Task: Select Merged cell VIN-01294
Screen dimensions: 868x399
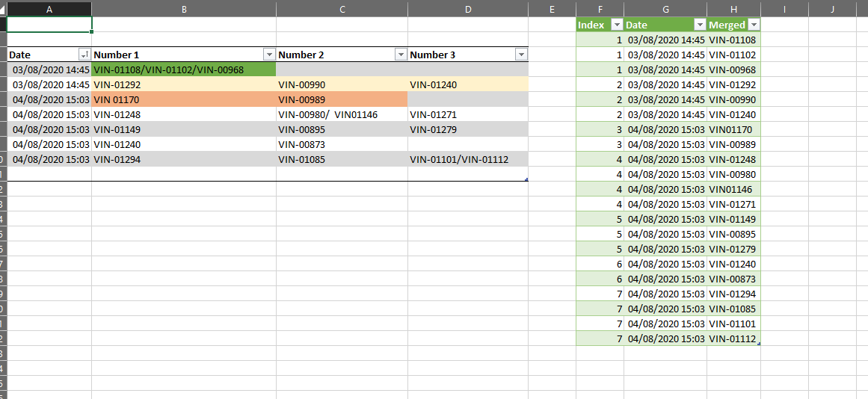Action: point(733,294)
